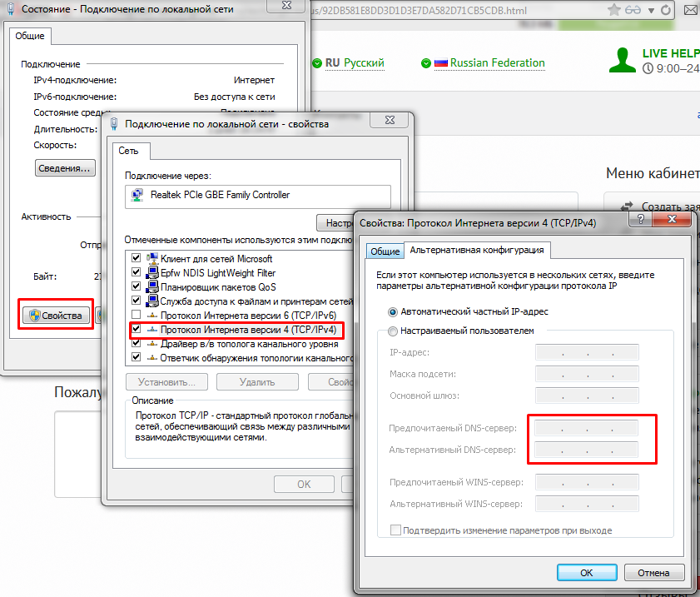Enable the TCP/IPv6 protocol checkbox
The height and width of the screenshot is (597, 700).
pos(137,316)
